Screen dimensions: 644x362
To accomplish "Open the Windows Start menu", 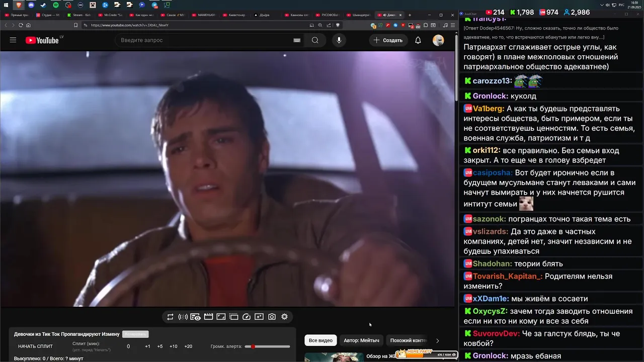I will [6, 5].
